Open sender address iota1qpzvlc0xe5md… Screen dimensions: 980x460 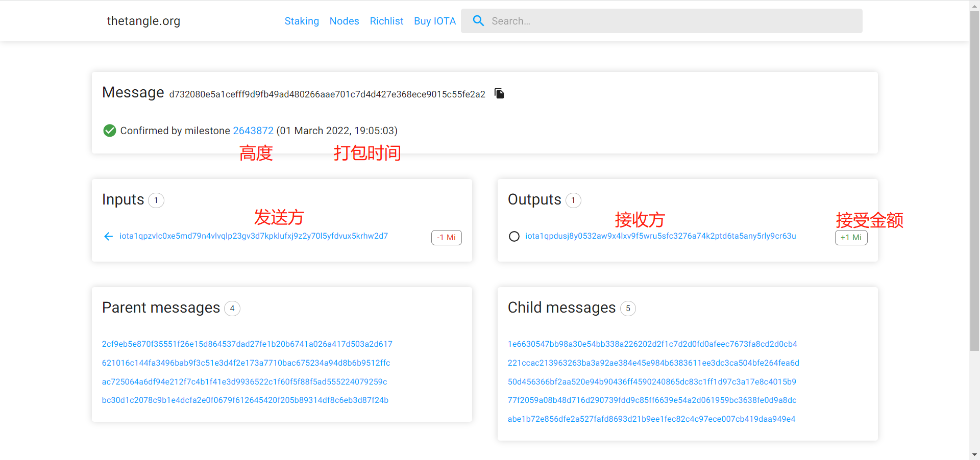253,236
